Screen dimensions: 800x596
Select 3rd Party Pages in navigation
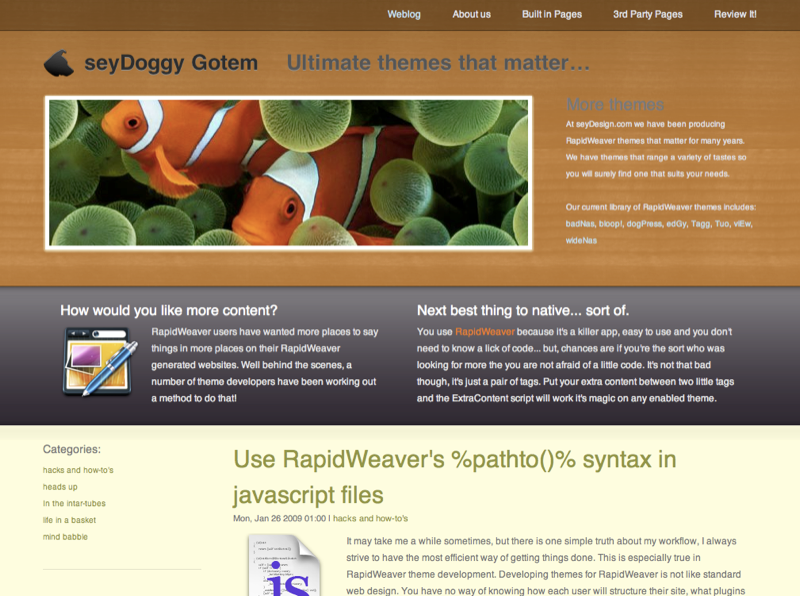point(647,14)
